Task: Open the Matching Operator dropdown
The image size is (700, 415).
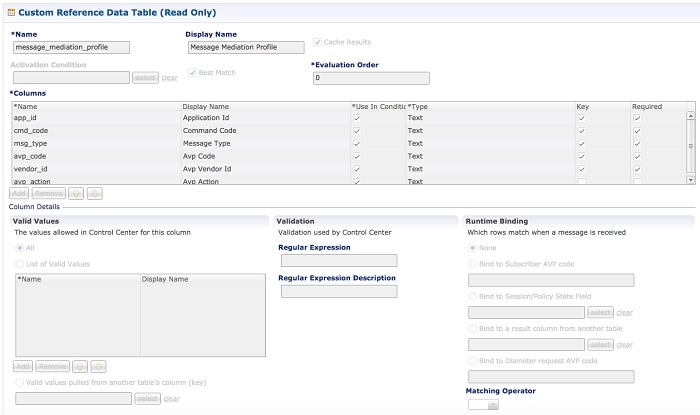Action: (483, 405)
